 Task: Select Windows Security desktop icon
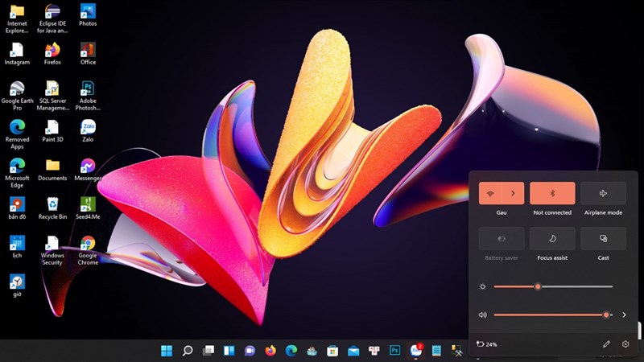52,250
